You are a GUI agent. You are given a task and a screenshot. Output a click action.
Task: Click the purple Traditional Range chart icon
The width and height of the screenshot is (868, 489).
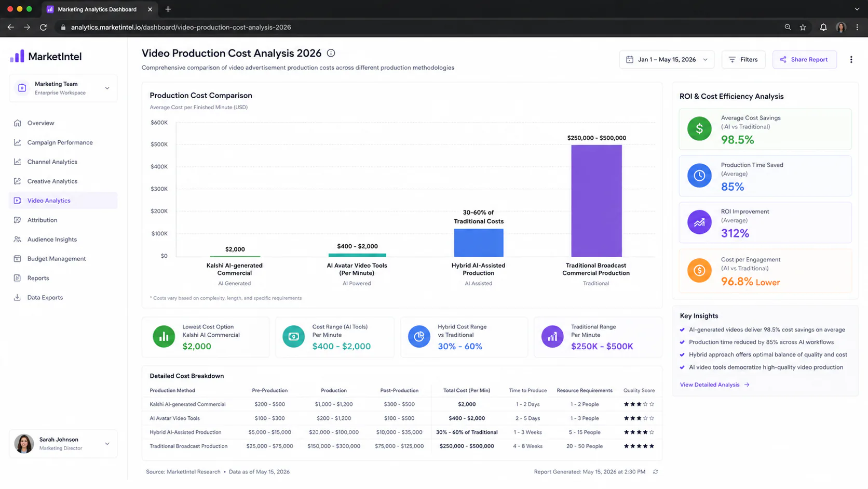click(x=552, y=337)
